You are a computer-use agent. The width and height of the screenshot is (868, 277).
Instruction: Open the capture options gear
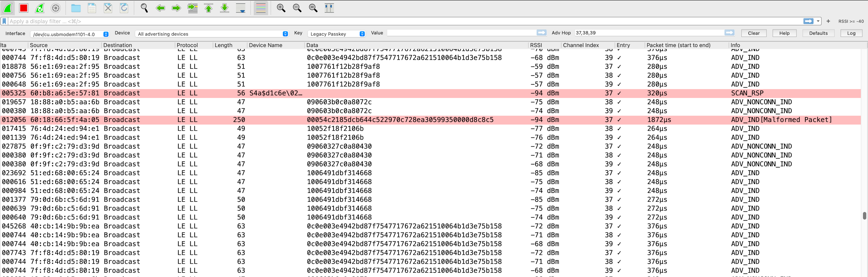coord(56,8)
